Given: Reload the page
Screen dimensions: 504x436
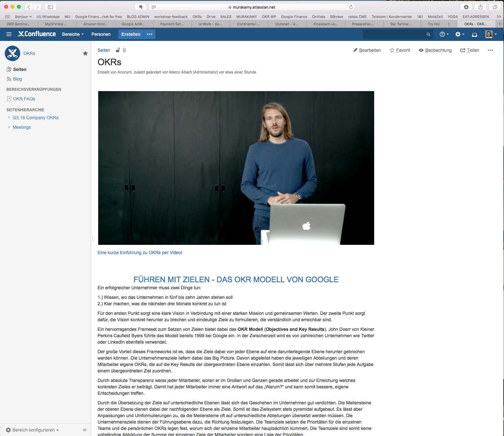Looking at the screenshot, I should tap(351, 7).
